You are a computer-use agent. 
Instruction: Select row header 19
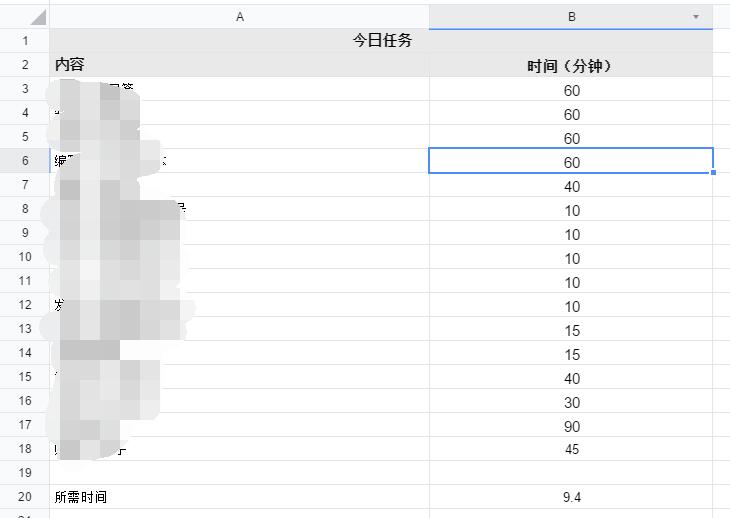pyautogui.click(x=25, y=473)
